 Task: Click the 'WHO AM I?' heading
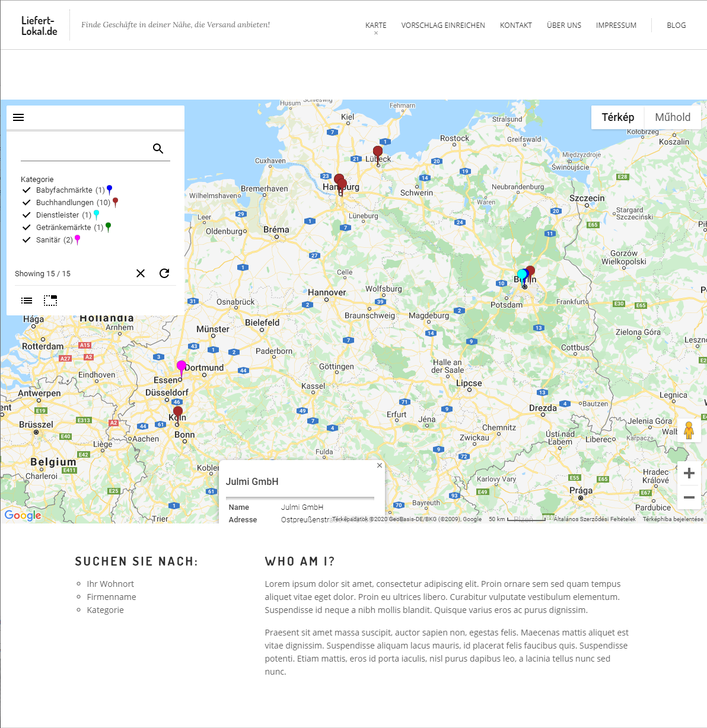[300, 561]
